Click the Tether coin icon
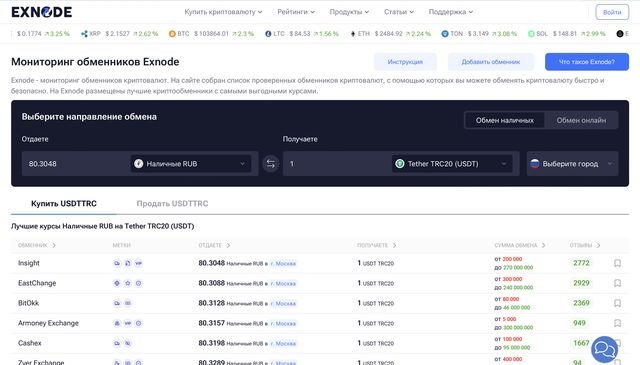This screenshot has width=640, height=365. [400, 164]
